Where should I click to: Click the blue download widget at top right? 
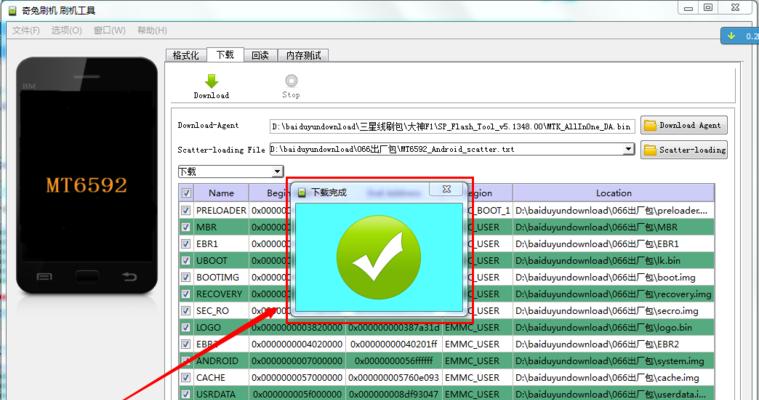pos(740,36)
